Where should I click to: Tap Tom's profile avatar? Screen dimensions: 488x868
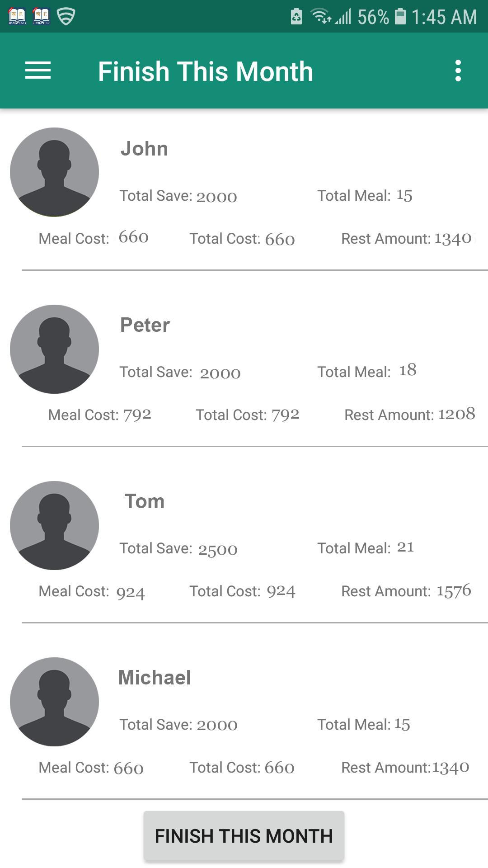tap(54, 525)
